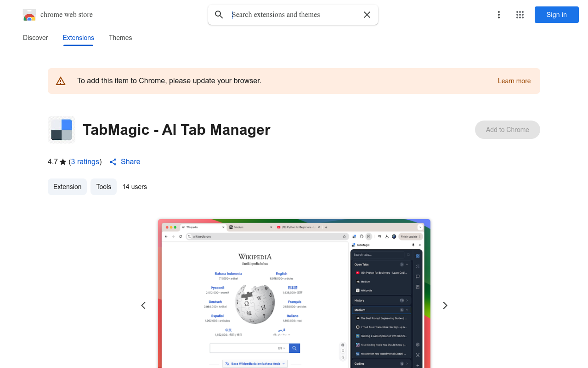The width and height of the screenshot is (588, 368).
Task: Click the TabMagic - AI Tab Manager title
Action: (x=176, y=130)
